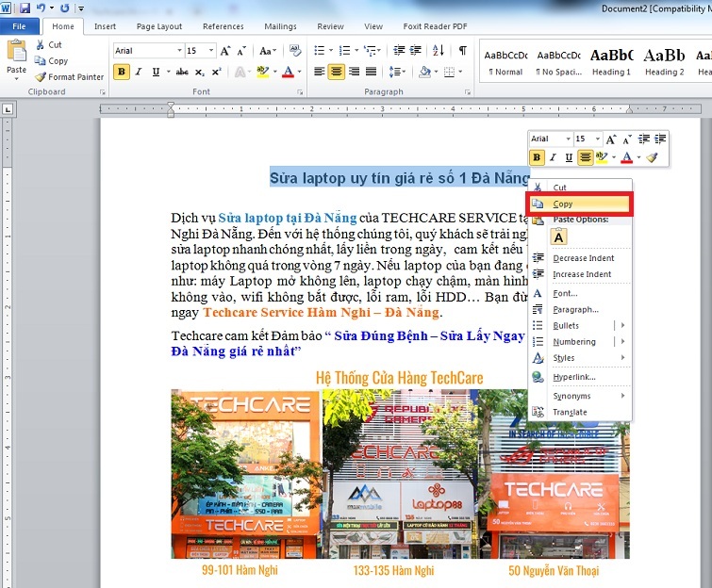Click the Multilevel List icon
The image size is (712, 588).
point(371,50)
